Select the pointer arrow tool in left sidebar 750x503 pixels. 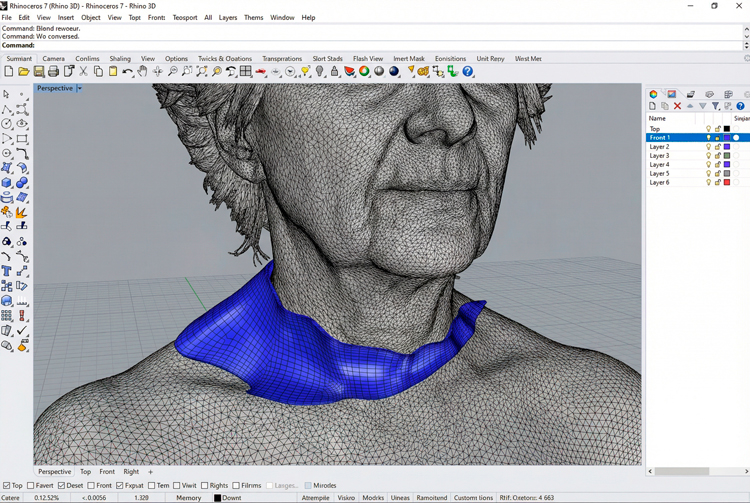coord(7,95)
